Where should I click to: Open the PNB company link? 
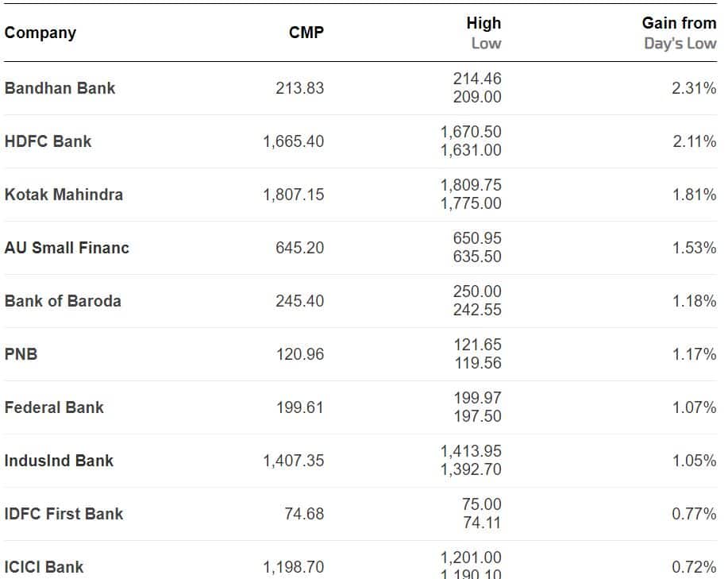[21, 354]
